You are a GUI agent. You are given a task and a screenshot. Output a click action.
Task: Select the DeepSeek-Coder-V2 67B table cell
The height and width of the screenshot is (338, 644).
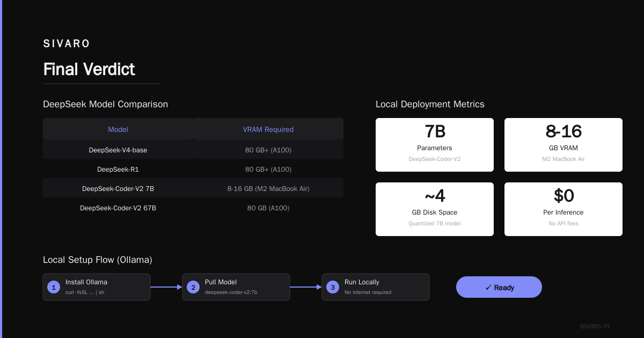[x=118, y=208]
